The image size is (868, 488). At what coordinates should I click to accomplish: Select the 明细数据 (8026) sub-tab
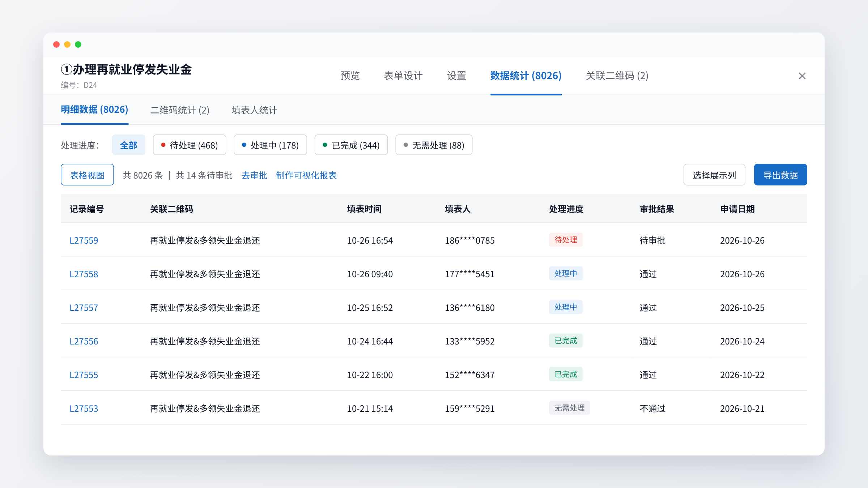pyautogui.click(x=94, y=110)
